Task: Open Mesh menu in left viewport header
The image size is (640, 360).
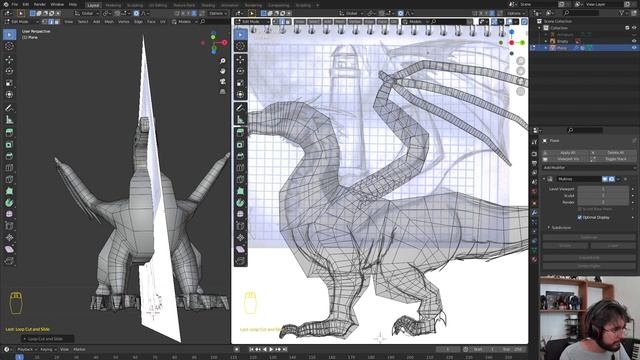Action: coord(109,22)
